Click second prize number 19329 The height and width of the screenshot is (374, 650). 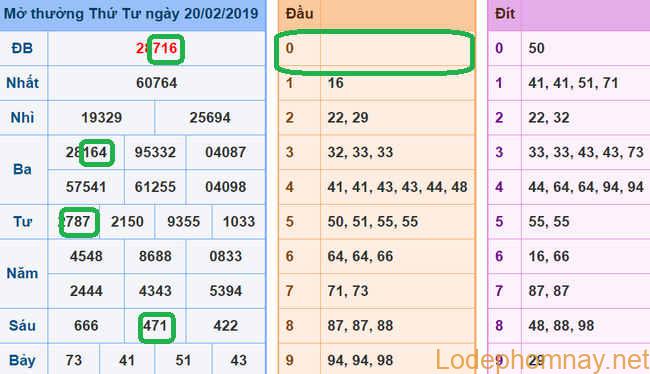tap(102, 118)
